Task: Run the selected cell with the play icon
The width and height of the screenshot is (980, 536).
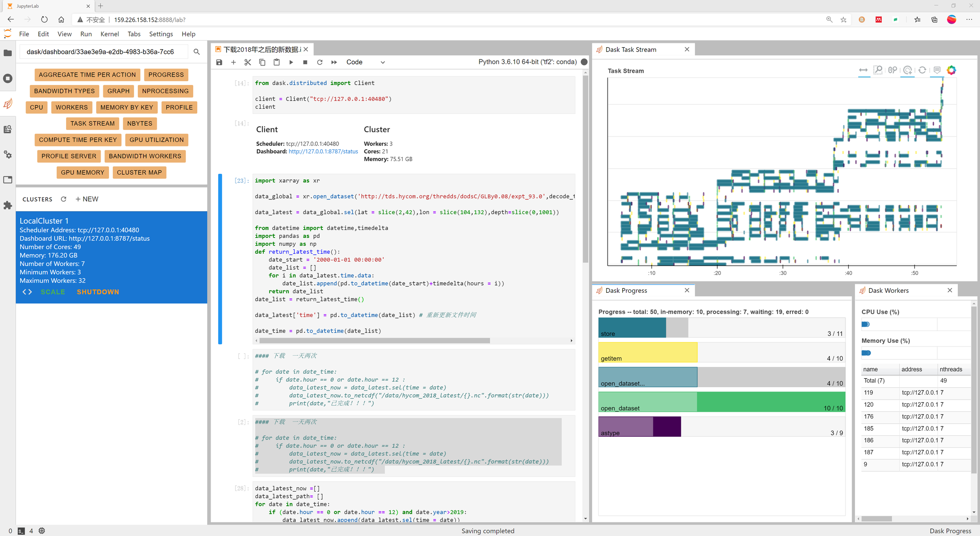Action: click(x=291, y=62)
